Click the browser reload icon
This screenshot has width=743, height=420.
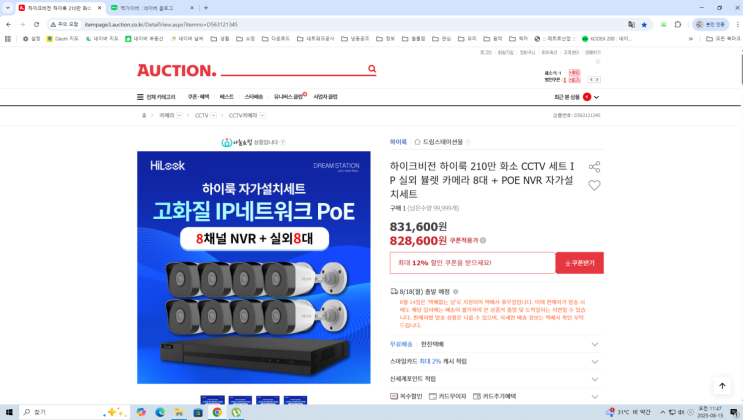pos(36,24)
